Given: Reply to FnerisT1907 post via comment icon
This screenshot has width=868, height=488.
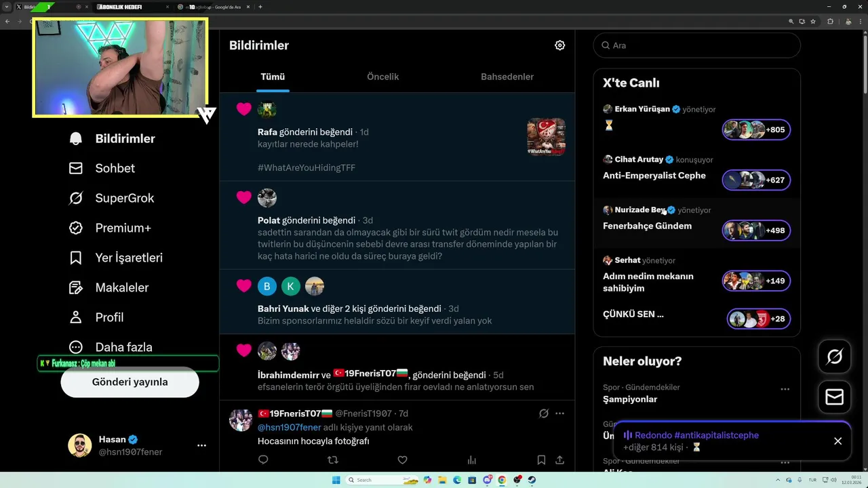Looking at the screenshot, I should tap(263, 460).
